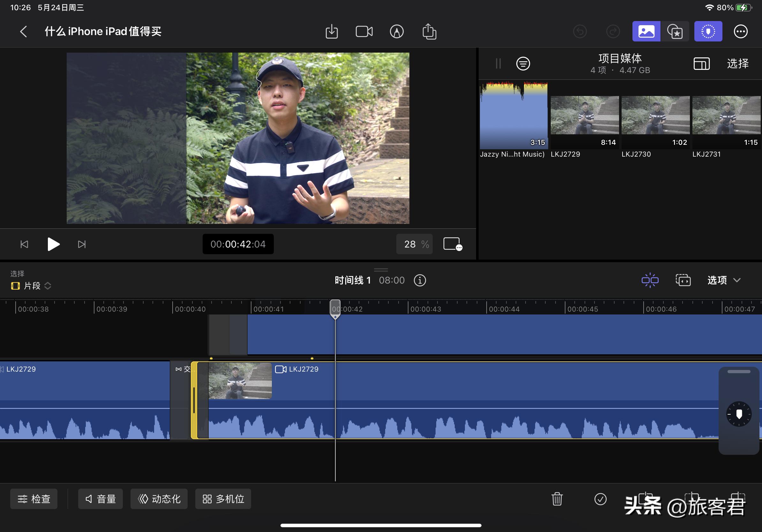This screenshot has width=762, height=532.
Task: Tap the share/export icon in the top bar
Action: [x=429, y=32]
